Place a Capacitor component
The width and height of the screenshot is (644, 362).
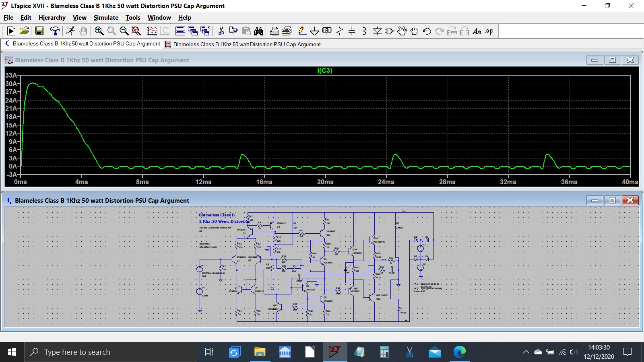pyautogui.click(x=352, y=31)
